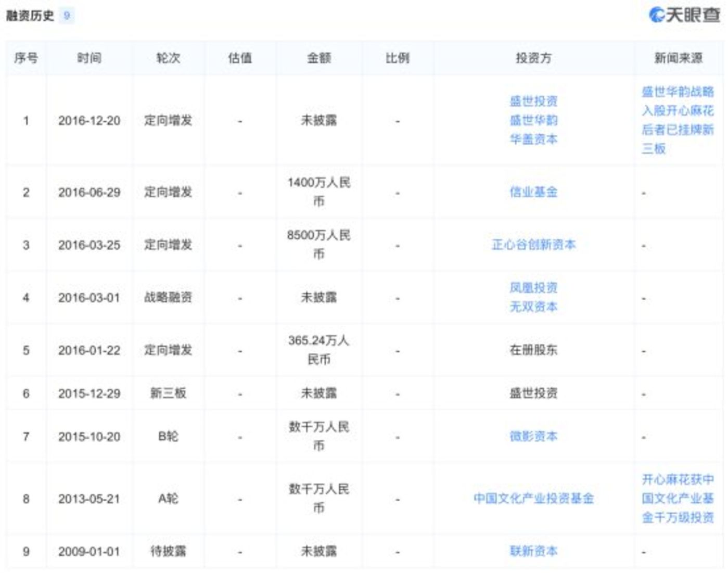728x573 pixels.
Task: Click the 序号 column header
Action: 26,58
